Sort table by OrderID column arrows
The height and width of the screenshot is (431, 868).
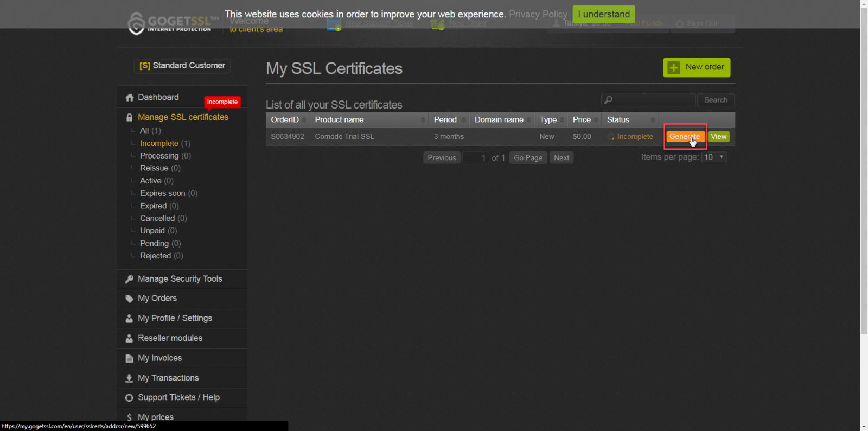304,120
